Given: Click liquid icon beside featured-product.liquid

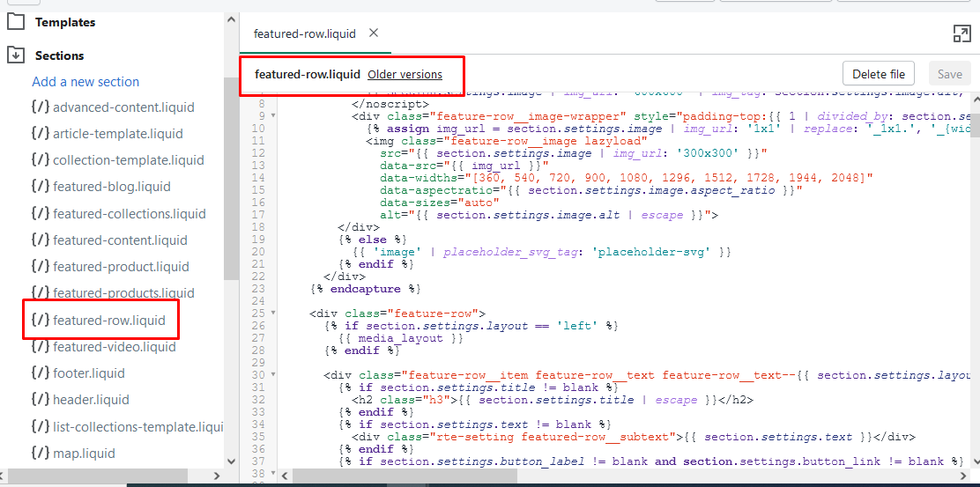Looking at the screenshot, I should (40, 266).
